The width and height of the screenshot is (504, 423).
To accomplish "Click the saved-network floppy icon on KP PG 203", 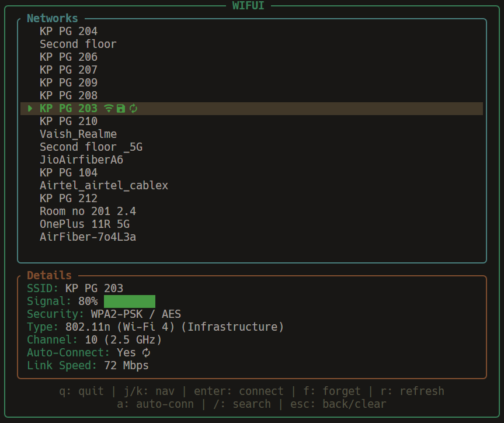I will pyautogui.click(x=121, y=109).
